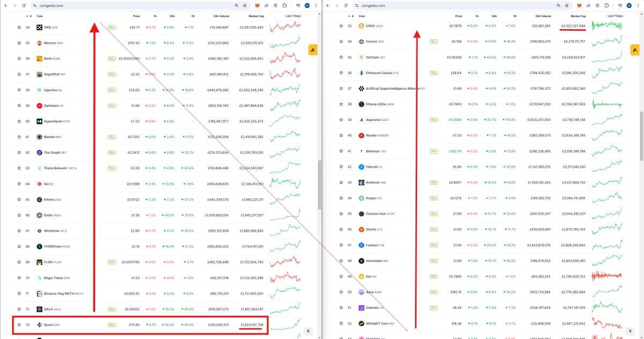Viewport: 644px width, 339px height.
Task: Open Chrome profile avatar in right window
Action: pyautogui.click(x=629, y=5)
